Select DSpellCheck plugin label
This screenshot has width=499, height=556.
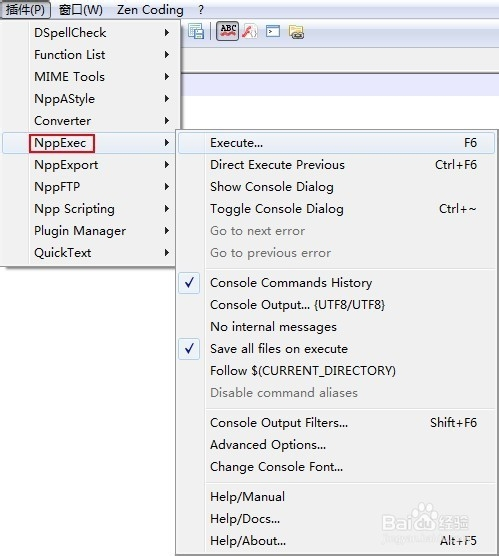tap(70, 33)
